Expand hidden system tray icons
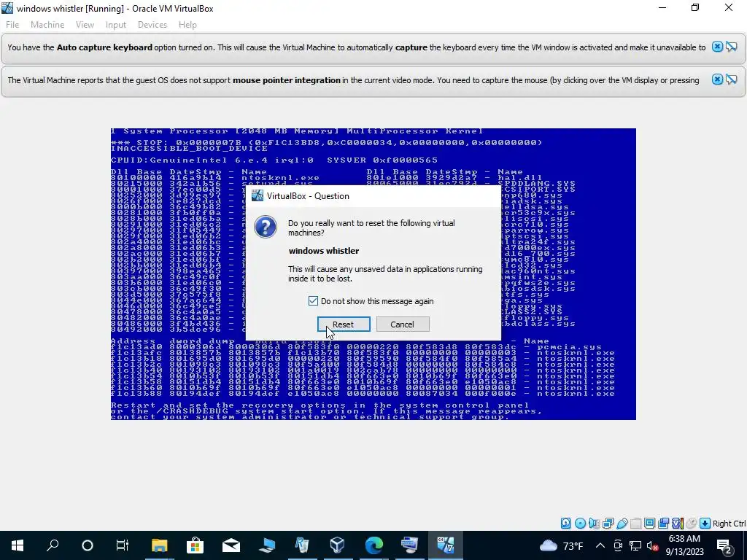The width and height of the screenshot is (747, 560). [600, 545]
